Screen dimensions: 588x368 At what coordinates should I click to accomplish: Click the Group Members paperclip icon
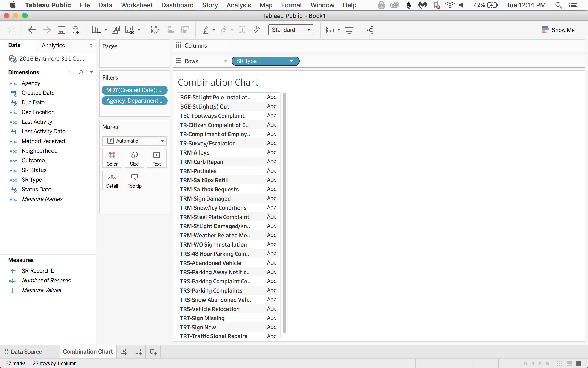point(223,30)
